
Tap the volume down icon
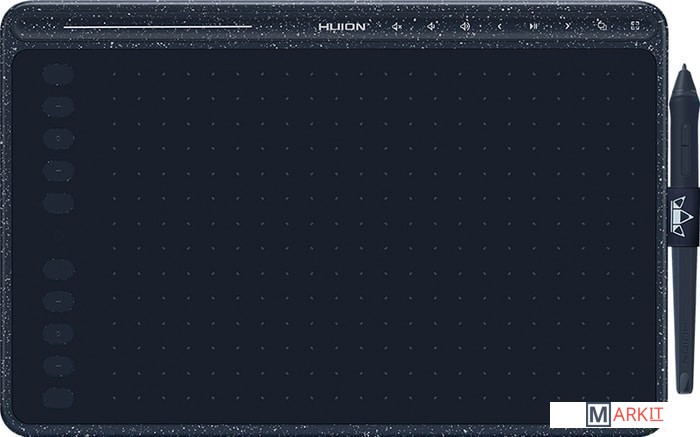(x=429, y=27)
